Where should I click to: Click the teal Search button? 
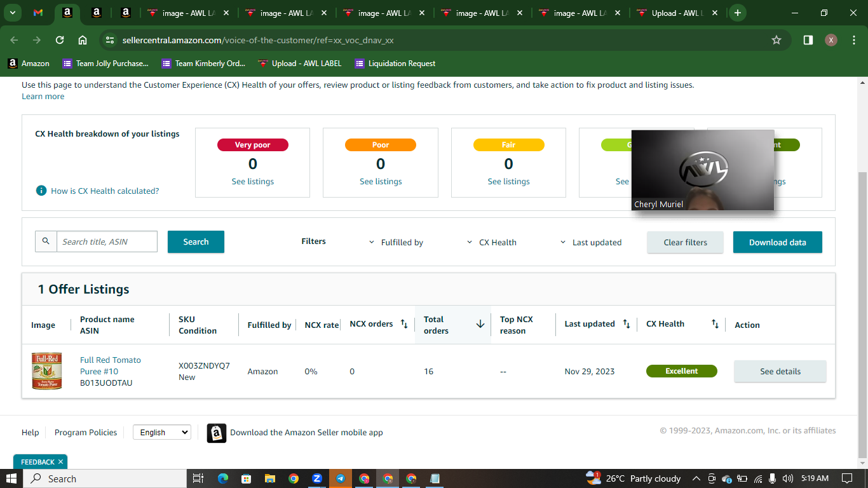tap(196, 241)
